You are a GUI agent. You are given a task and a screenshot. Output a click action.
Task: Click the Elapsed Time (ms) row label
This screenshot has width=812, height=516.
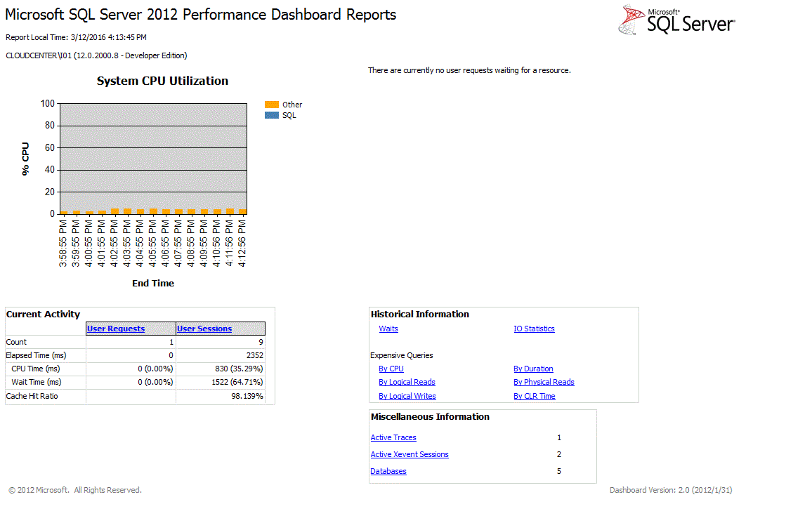(x=36, y=355)
